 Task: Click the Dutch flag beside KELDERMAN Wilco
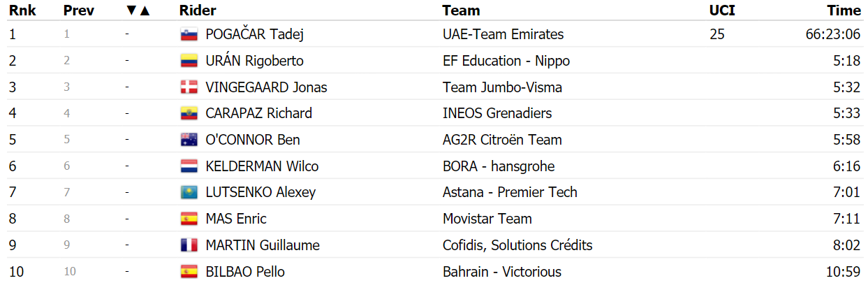(189, 166)
